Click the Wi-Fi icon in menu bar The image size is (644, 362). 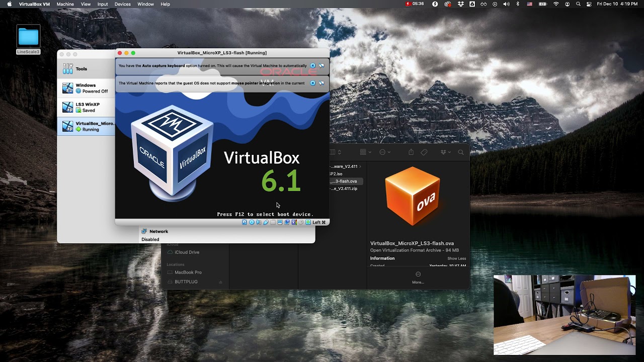(556, 4)
